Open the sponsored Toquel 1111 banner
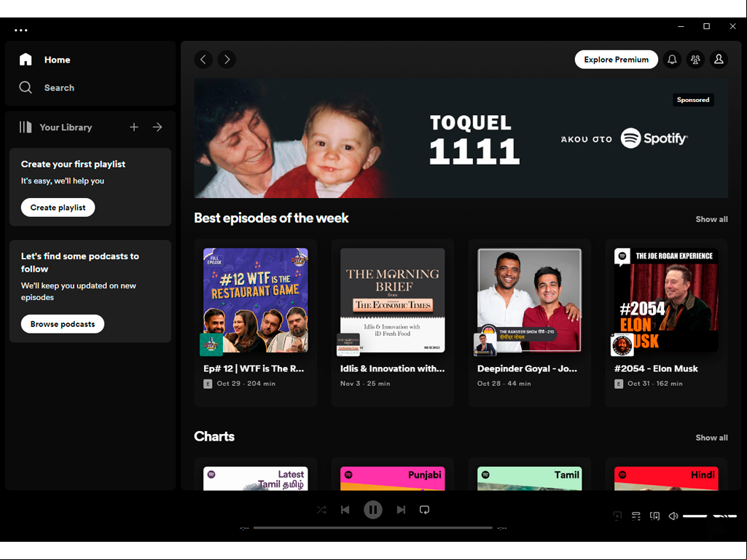This screenshot has width=747, height=560. pyautogui.click(x=461, y=138)
